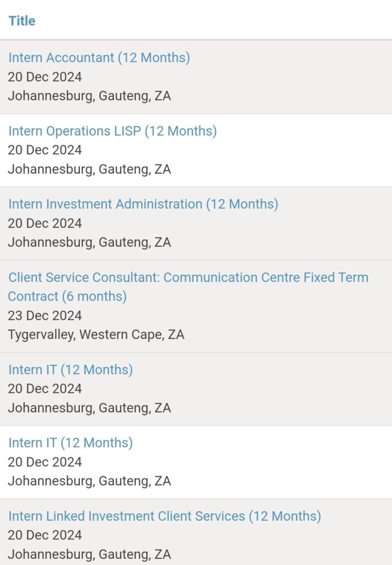Image resolution: width=392 pixels, height=565 pixels.
Task: Open Intern Linked Investment Client Services listing
Action: [164, 516]
